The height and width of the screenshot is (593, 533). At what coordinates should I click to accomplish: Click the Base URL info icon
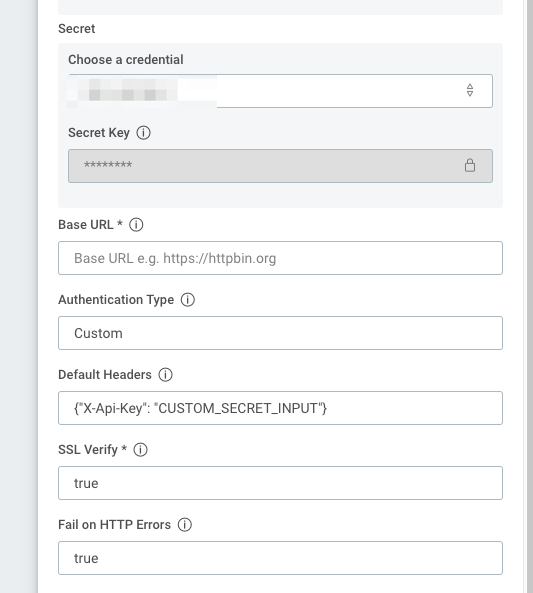pyautogui.click(x=136, y=225)
